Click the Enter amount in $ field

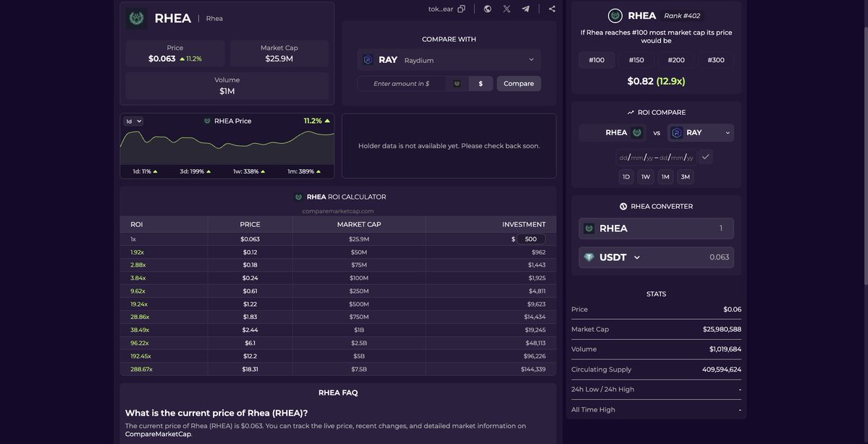pos(401,83)
